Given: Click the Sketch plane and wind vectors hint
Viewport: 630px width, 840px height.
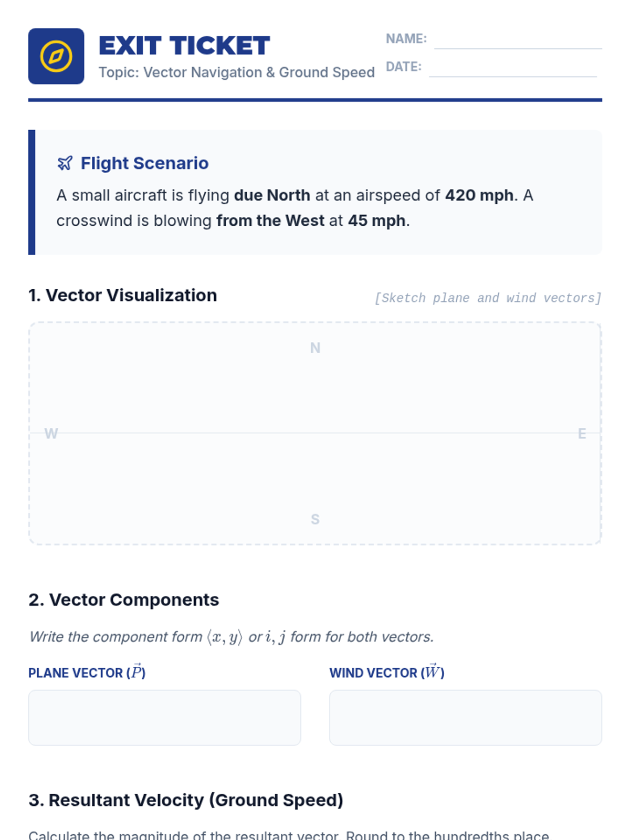Looking at the screenshot, I should (488, 298).
